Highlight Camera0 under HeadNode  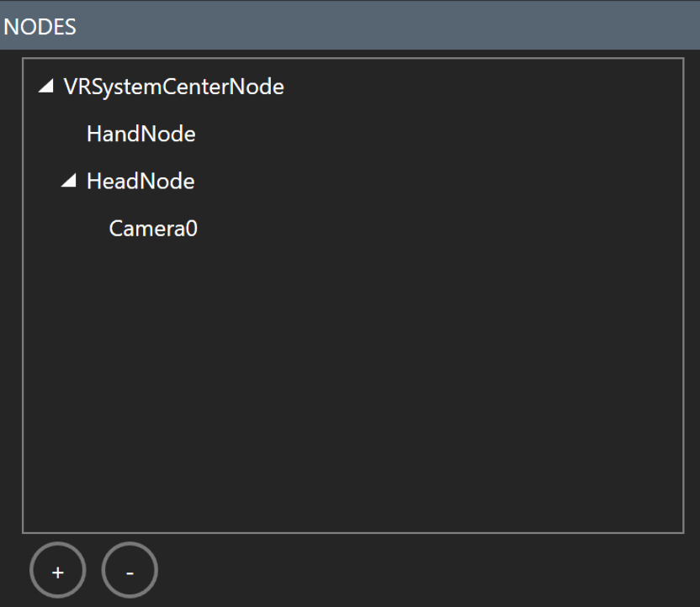tap(153, 229)
